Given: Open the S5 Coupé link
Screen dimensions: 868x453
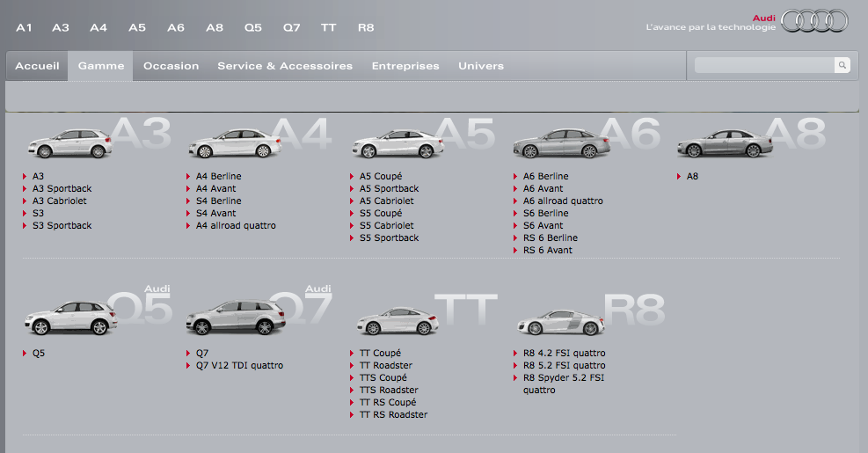Looking at the screenshot, I should click(x=381, y=213).
